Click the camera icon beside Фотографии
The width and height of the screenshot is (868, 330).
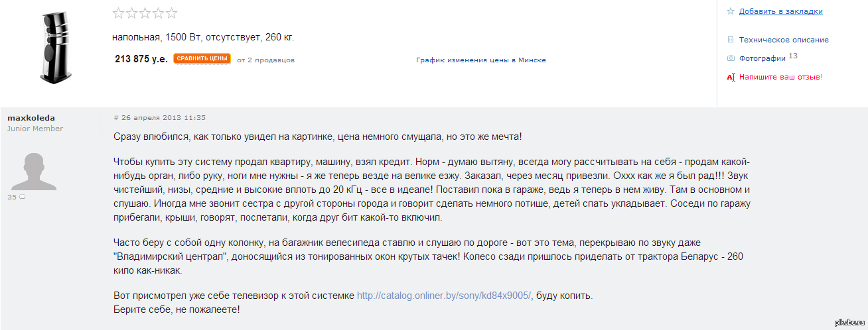(731, 58)
